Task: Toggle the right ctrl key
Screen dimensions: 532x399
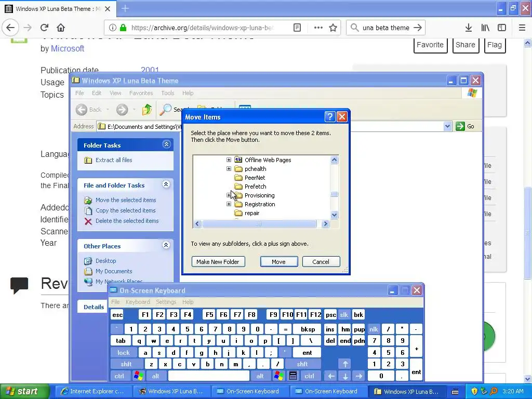Action: 309,376
